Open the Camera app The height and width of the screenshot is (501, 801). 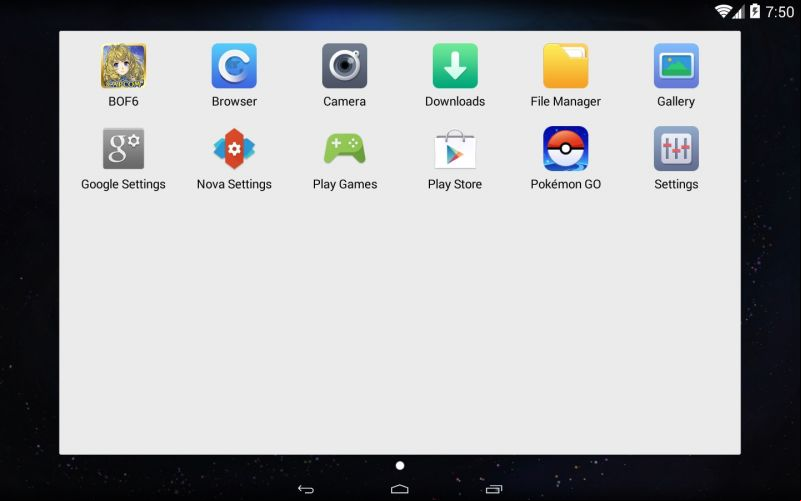[x=344, y=66]
